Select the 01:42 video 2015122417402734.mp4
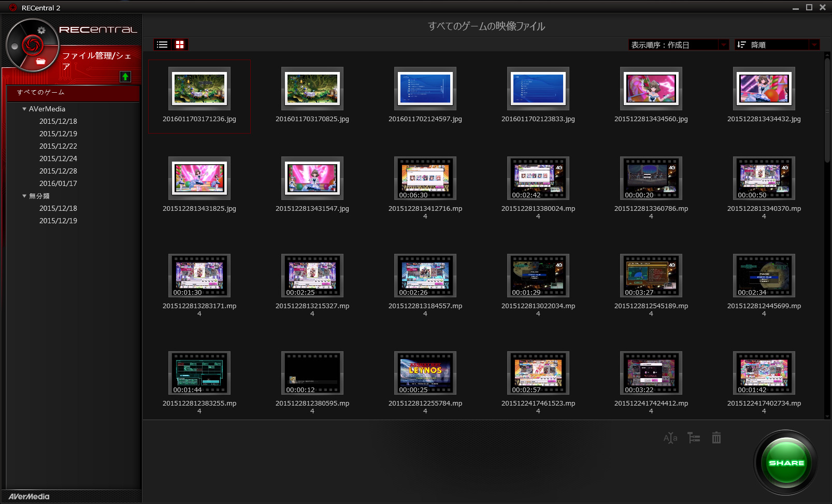 (x=764, y=373)
